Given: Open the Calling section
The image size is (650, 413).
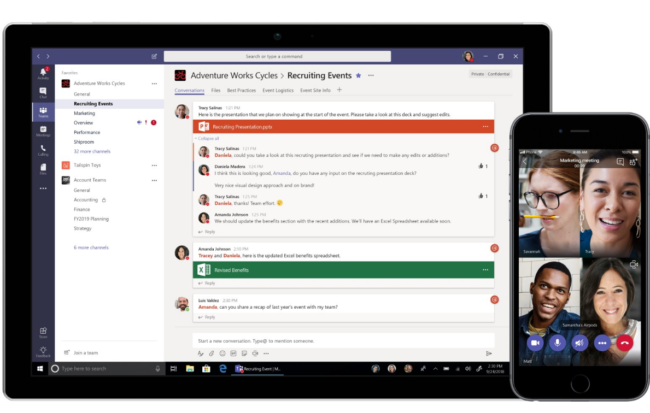Looking at the screenshot, I should [43, 150].
